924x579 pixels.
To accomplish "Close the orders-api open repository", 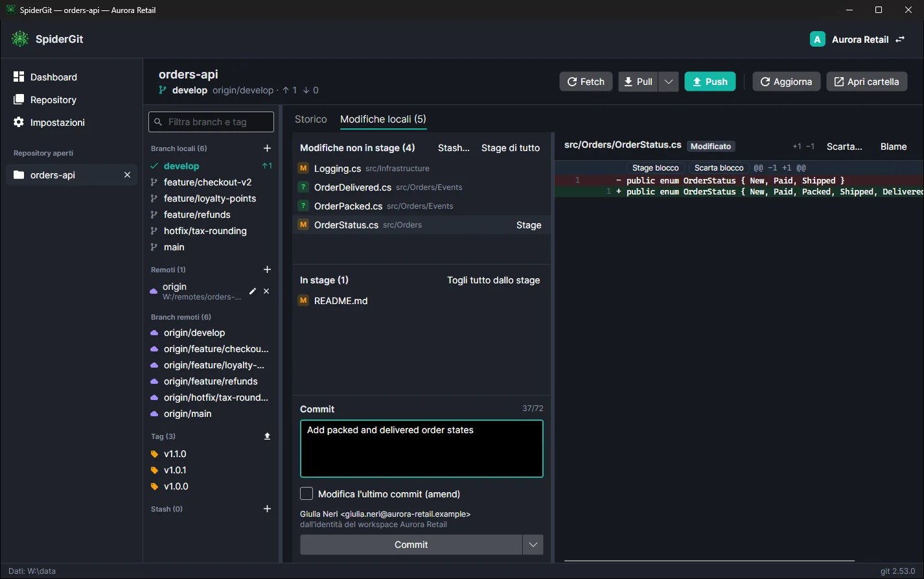I will pyautogui.click(x=127, y=175).
